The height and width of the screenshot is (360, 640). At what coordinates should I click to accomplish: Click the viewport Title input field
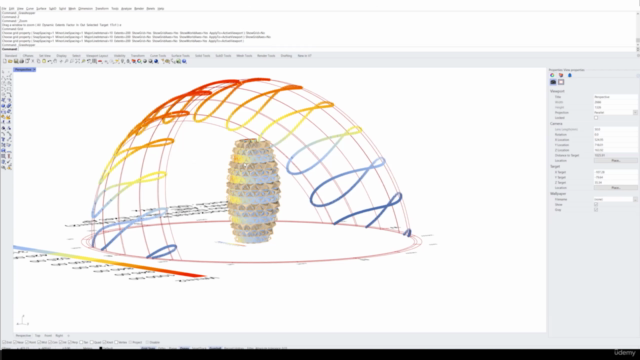coord(616,97)
